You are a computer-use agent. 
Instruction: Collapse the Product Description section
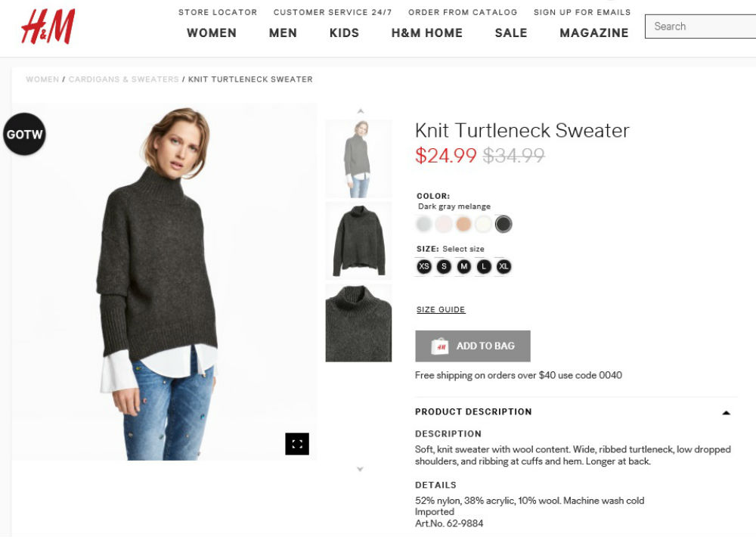726,412
